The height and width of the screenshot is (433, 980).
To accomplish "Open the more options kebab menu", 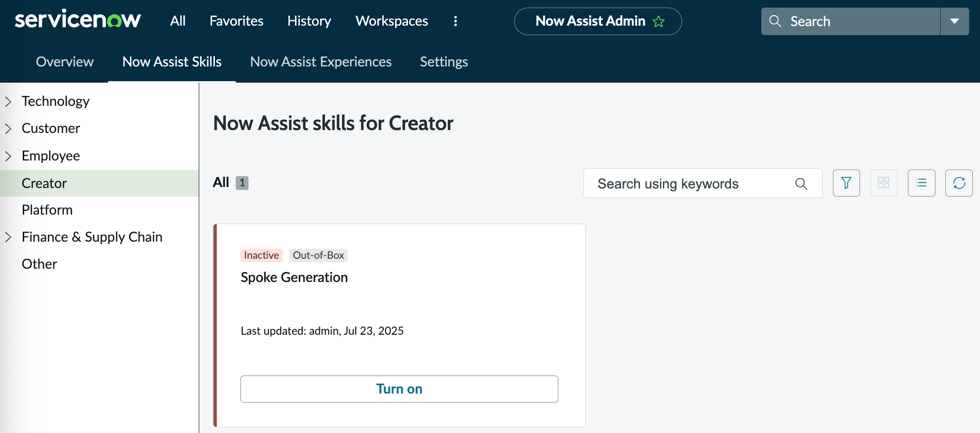I will coord(455,21).
